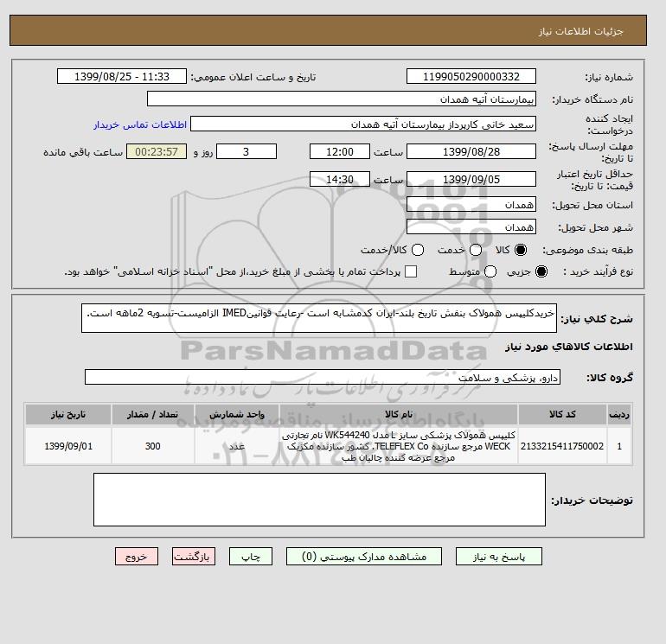666x644 pixels.
Task: Open the اطلاعات تماس خریدار link
Action: [x=140, y=124]
